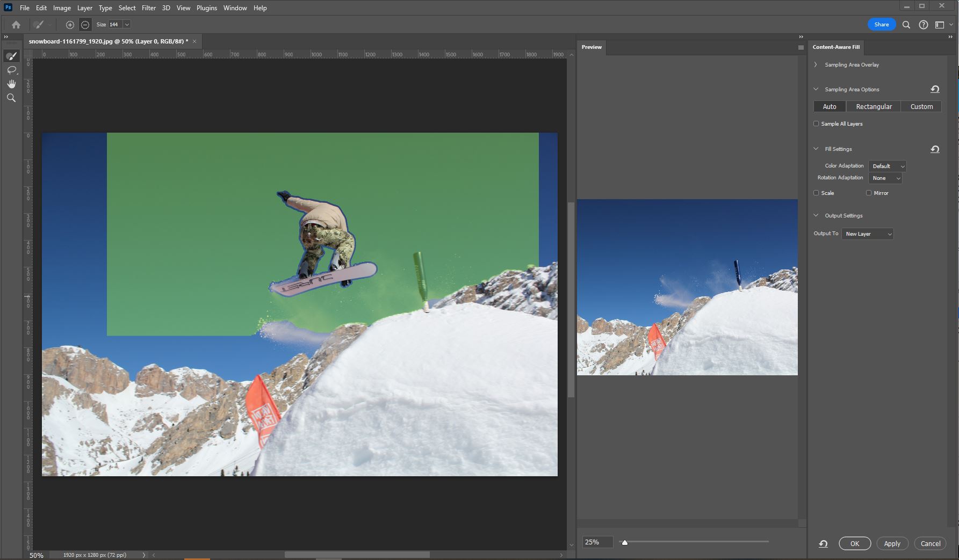This screenshot has height=560, width=959.
Task: Open the Help menu
Action: (260, 8)
